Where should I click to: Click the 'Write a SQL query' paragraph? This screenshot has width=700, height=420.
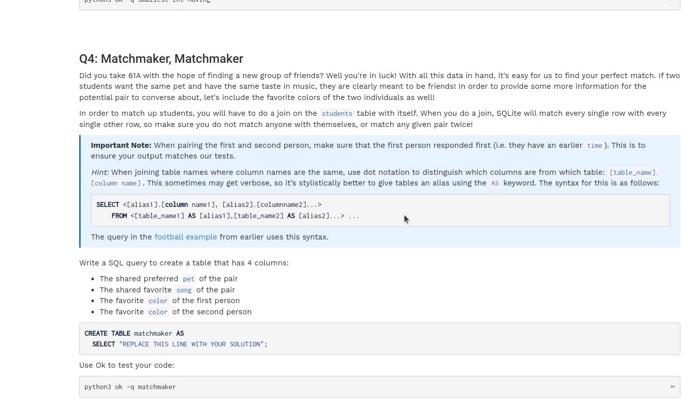(x=183, y=263)
